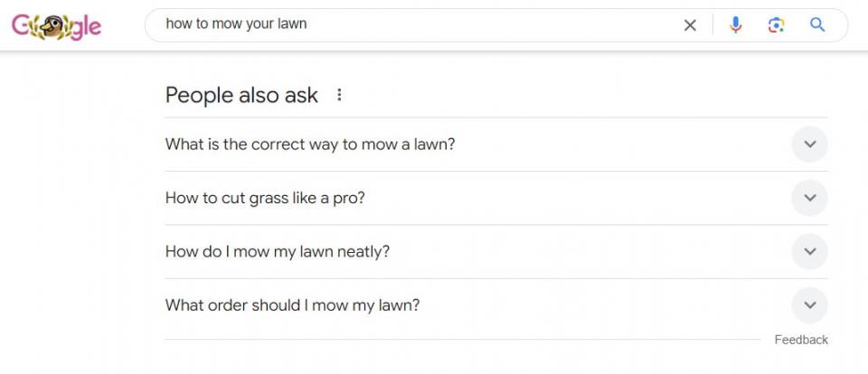This screenshot has height=374, width=868.
Task: Click the "How to cut grass like a pro?" question
Action: click(x=265, y=198)
